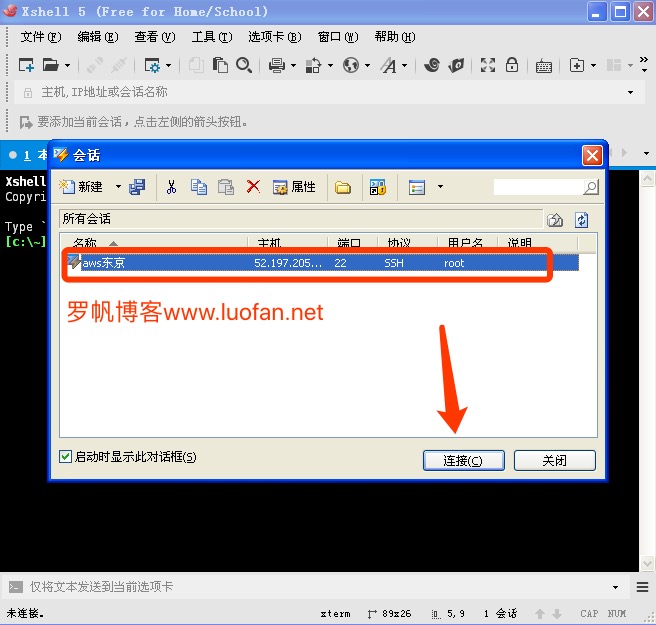Viewport: 656px width, 625px height.
Task: Open the 编辑(E) menu
Action: click(x=97, y=37)
